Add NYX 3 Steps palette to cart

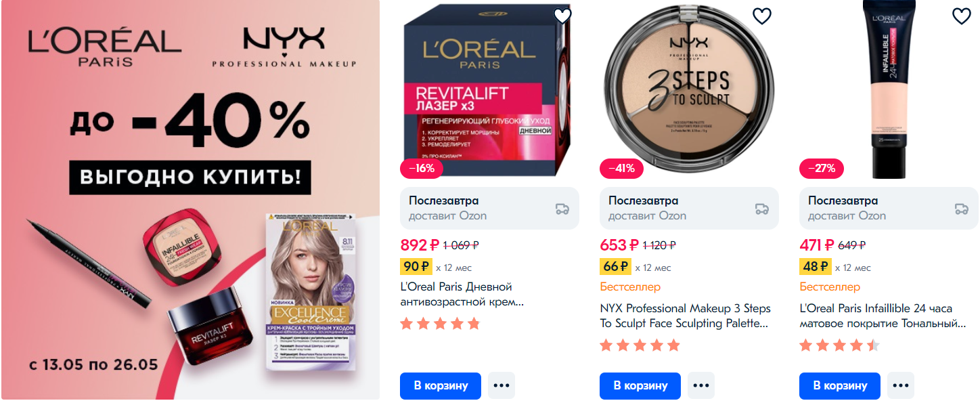640,385
